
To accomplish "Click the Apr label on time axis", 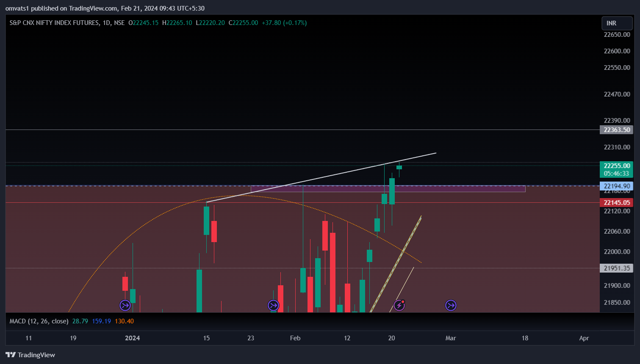I will coord(584,338).
